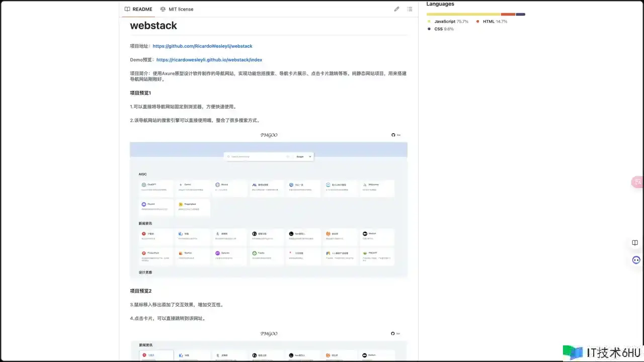This screenshot has height=362, width=644.
Task: Click the HTML 14.7% language link
Action: [x=495, y=22]
